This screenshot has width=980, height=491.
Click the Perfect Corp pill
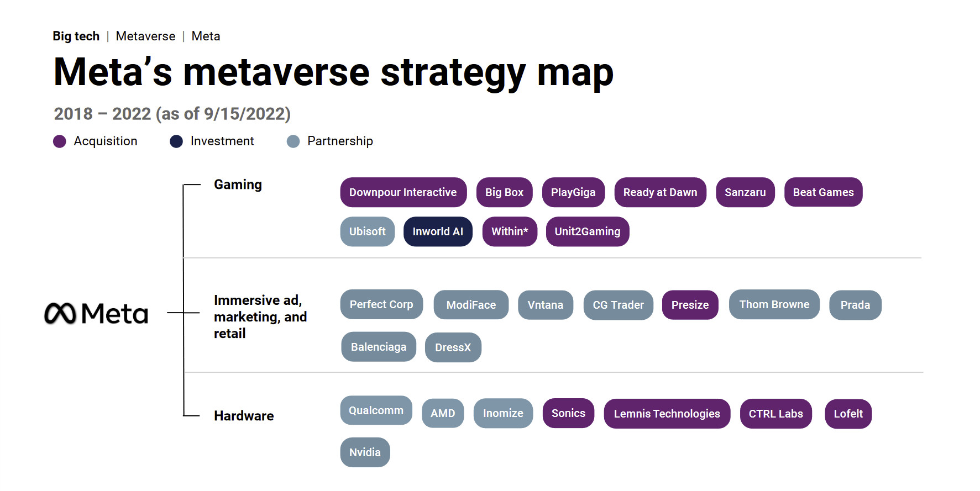381,304
